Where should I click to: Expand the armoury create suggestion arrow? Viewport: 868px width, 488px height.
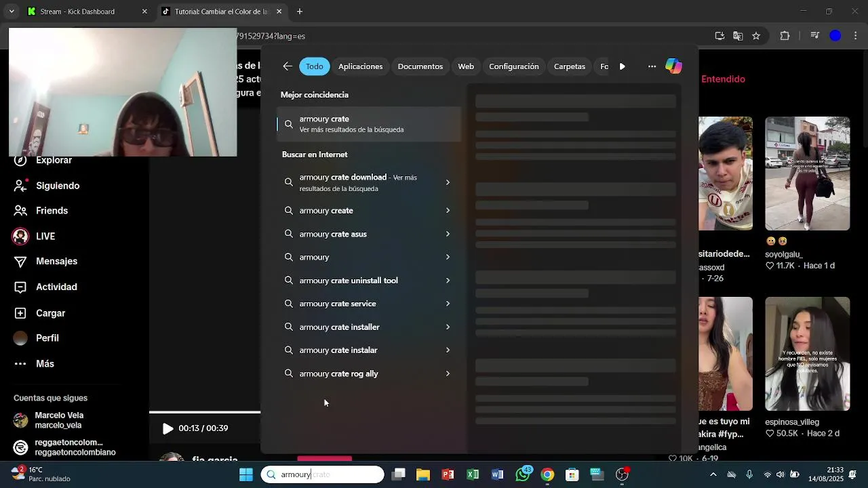pos(448,211)
